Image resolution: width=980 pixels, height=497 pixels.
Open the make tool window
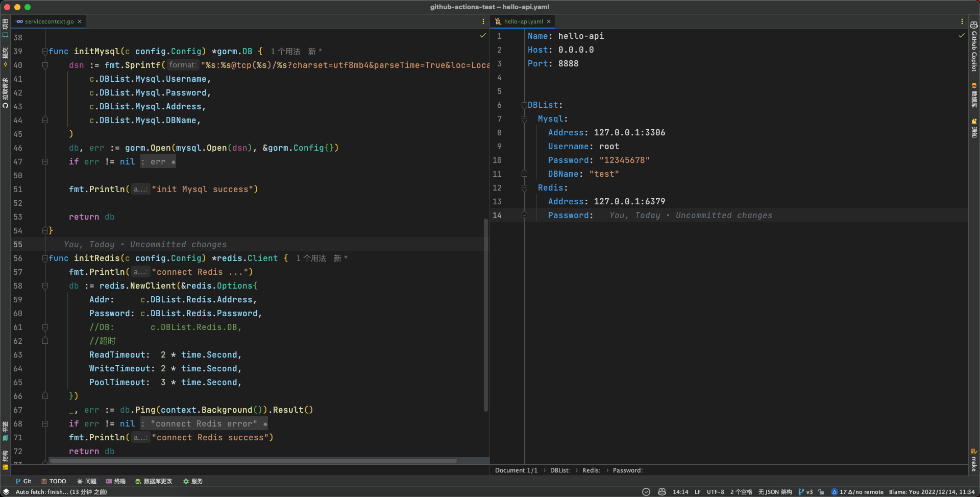[x=974, y=460]
